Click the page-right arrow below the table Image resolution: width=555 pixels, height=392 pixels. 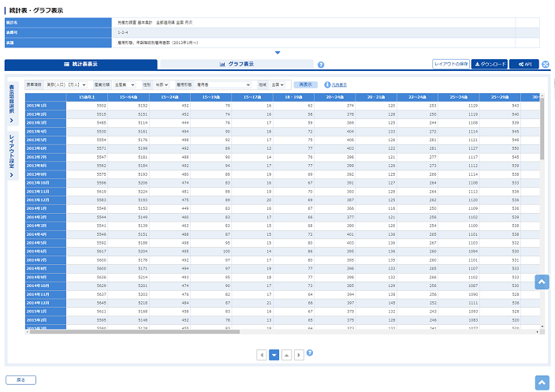pos(299,355)
